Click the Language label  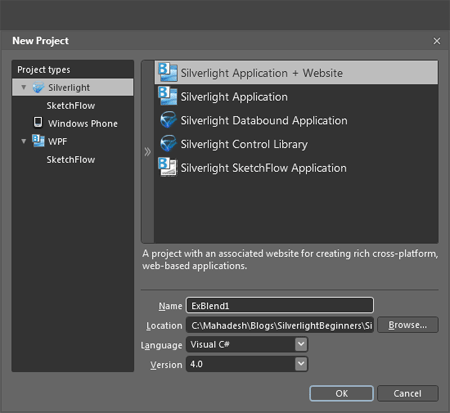(x=161, y=345)
